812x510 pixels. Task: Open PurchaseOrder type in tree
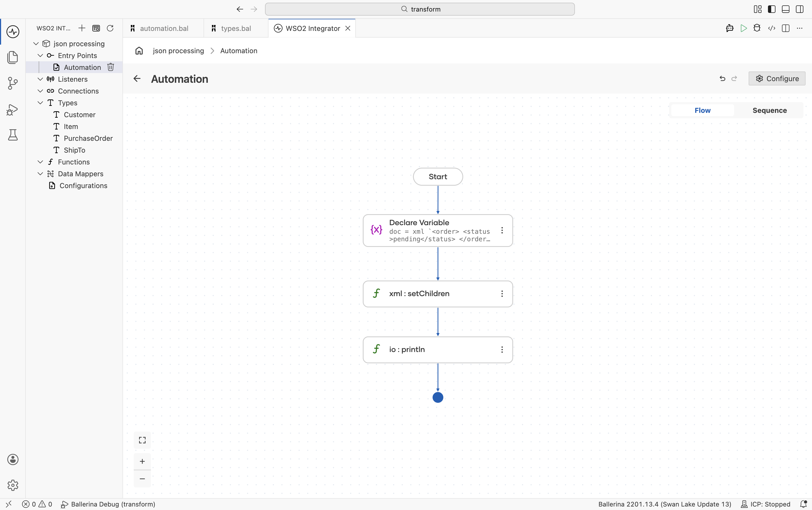click(x=88, y=138)
